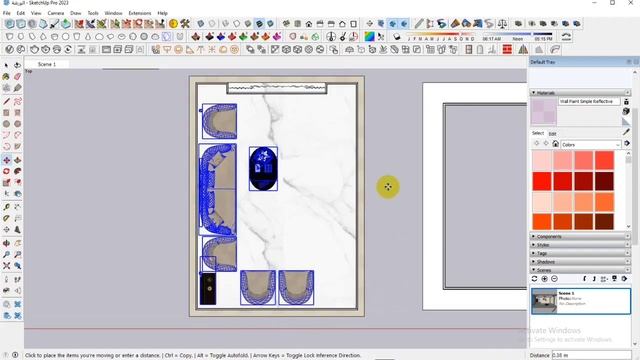The image size is (640, 360).
Task: Pick the Polygon tool
Action: pyautogui.click(x=17, y=124)
